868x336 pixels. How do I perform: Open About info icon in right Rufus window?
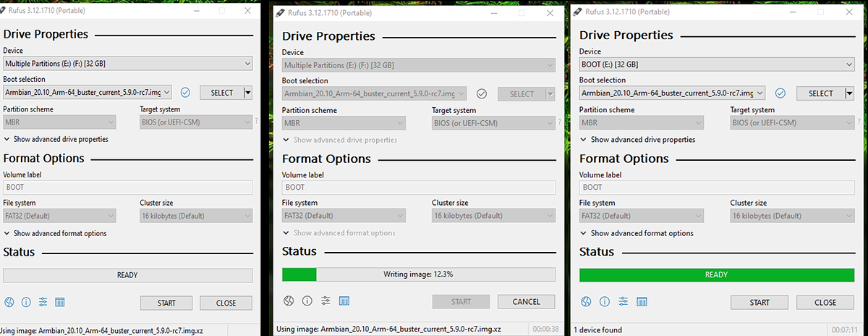point(603,302)
